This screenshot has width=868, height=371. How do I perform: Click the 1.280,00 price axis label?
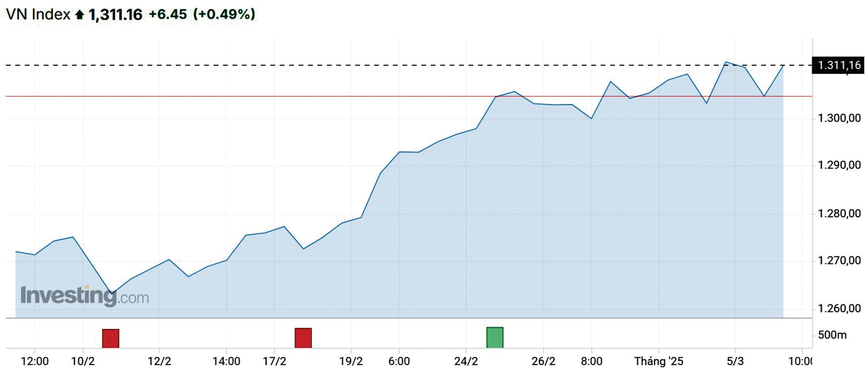pyautogui.click(x=839, y=213)
